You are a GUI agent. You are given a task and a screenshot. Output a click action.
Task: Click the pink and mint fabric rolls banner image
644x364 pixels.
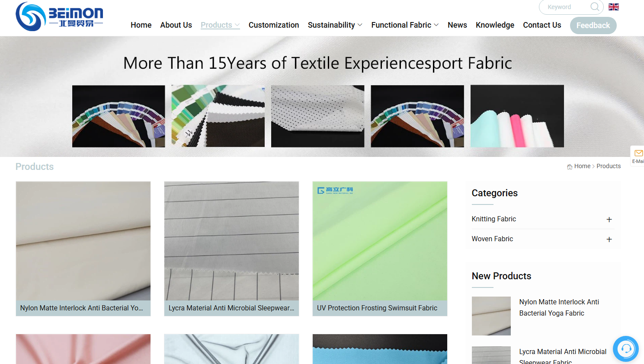(x=517, y=116)
